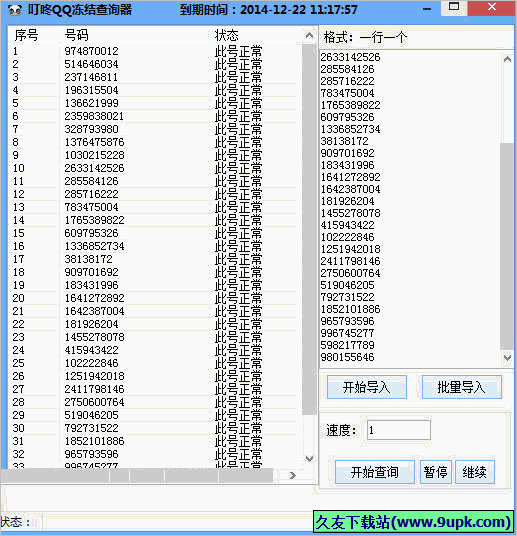Click 598217789 in the right textbox

point(347,345)
